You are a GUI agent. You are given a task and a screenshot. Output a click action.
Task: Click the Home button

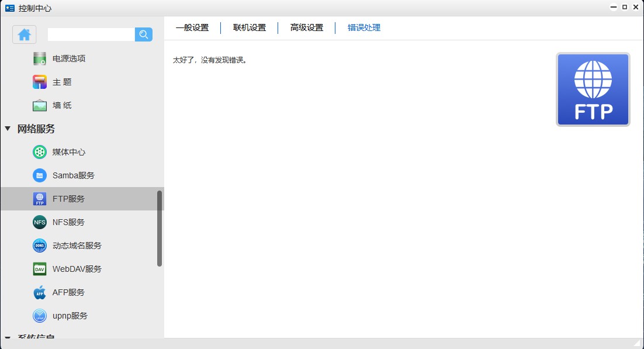24,34
